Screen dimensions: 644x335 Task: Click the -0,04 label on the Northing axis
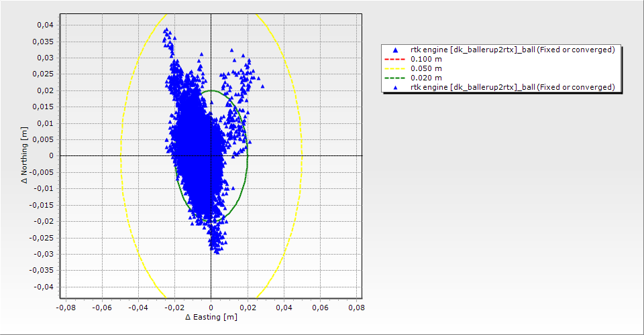coord(44,287)
